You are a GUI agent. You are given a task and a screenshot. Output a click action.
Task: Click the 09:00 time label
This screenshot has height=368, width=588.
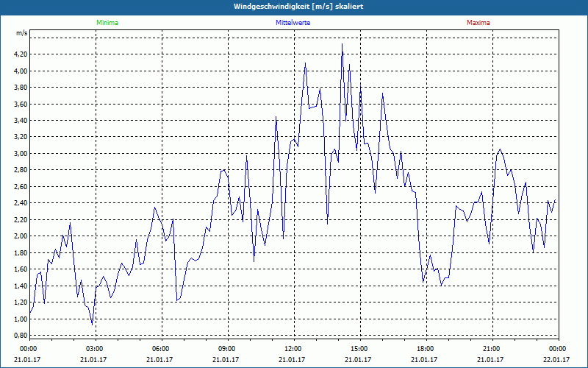(x=228, y=349)
